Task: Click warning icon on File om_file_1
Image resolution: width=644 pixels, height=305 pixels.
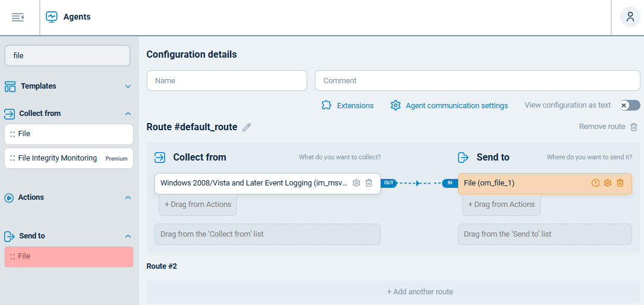Action: click(595, 183)
